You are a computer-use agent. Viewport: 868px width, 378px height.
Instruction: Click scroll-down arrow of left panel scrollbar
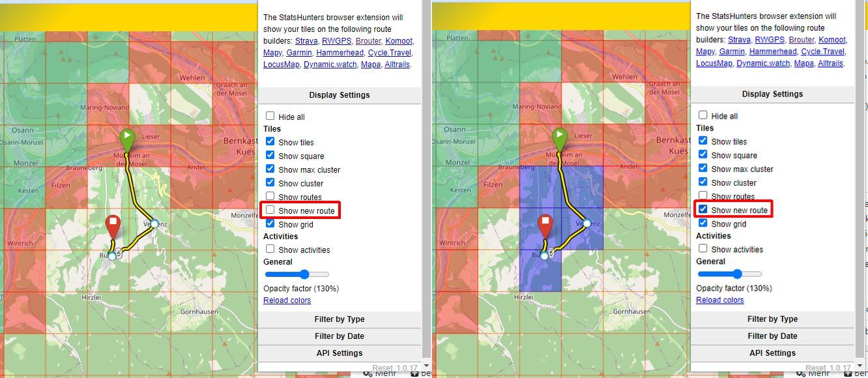pos(426,366)
